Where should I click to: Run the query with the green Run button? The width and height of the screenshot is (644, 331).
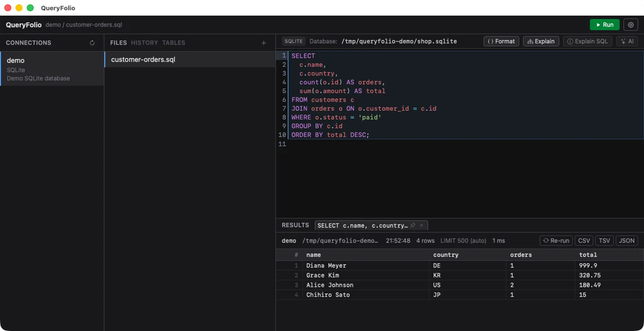click(605, 25)
